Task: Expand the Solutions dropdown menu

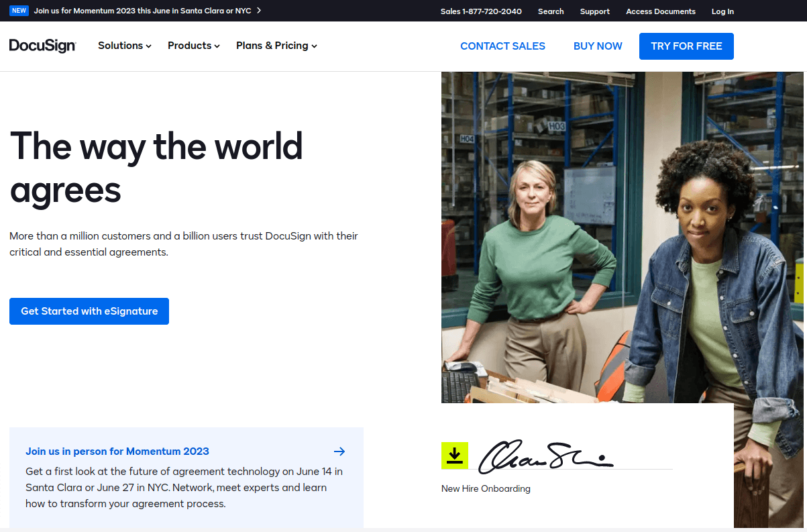Action: [x=125, y=46]
